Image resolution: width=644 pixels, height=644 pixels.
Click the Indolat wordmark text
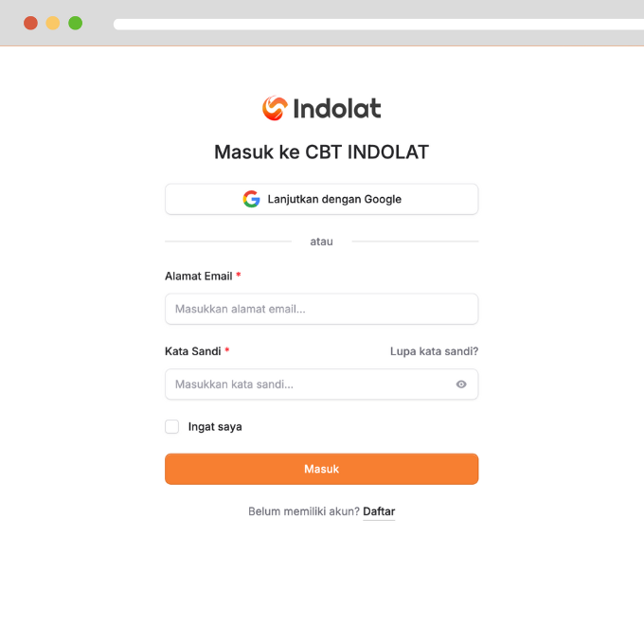337,109
